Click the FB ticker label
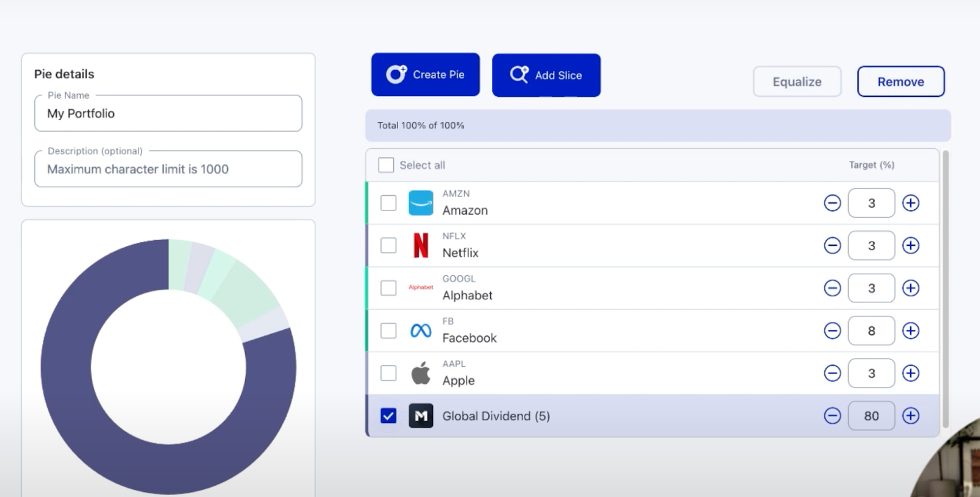The height and width of the screenshot is (497, 980). [448, 321]
